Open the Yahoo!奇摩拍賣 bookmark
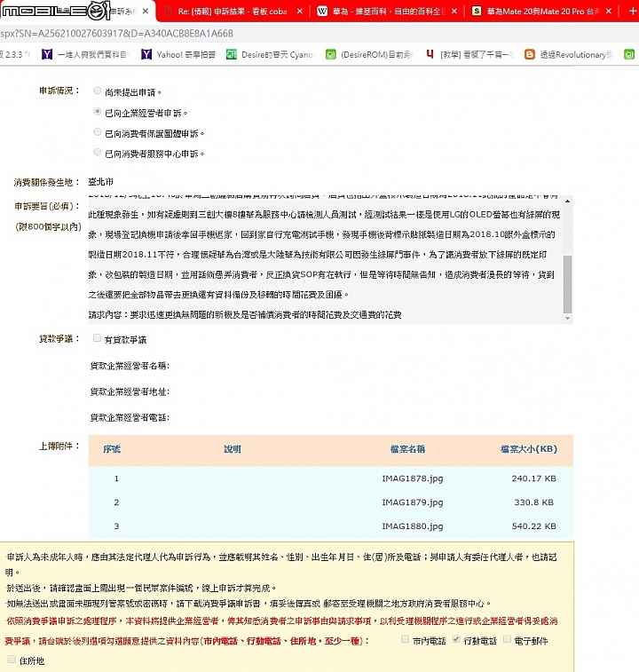Screen dimensions: 639x672 tap(178, 54)
